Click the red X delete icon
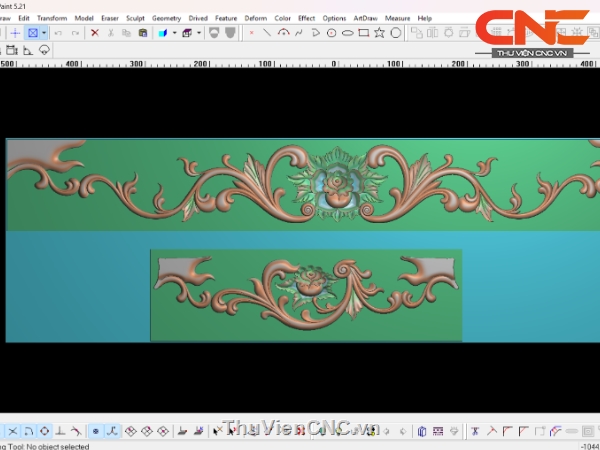The image size is (600, 450). coord(95,33)
